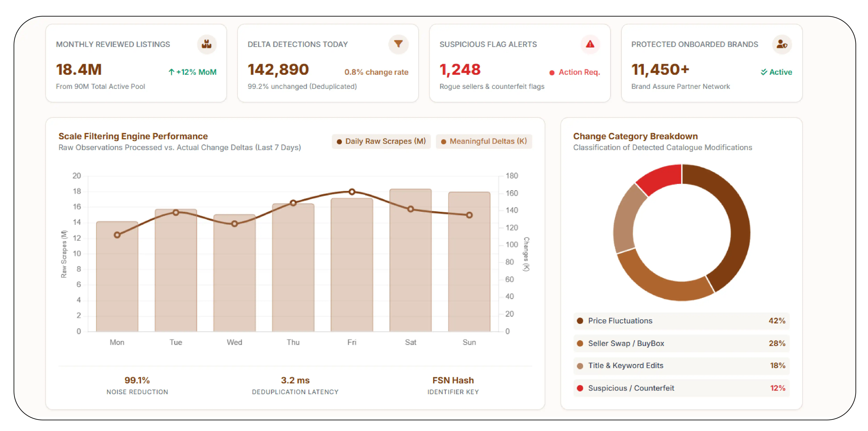Click the Wed bar in the chart
This screenshot has height=431, width=868.
234,273
